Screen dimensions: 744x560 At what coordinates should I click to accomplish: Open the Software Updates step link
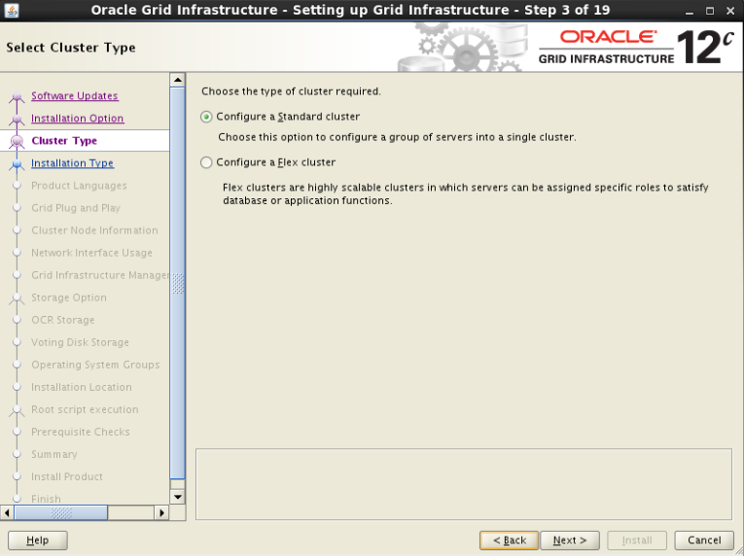pyautogui.click(x=75, y=96)
